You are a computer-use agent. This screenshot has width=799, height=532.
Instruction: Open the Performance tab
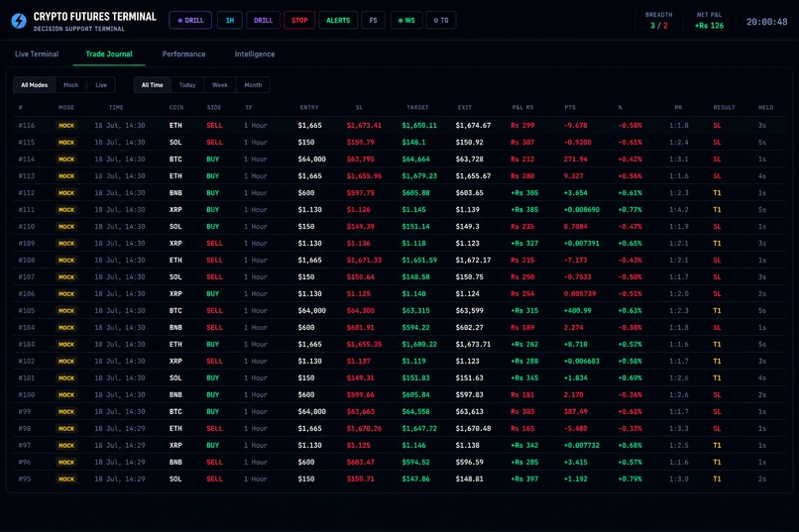pos(184,53)
